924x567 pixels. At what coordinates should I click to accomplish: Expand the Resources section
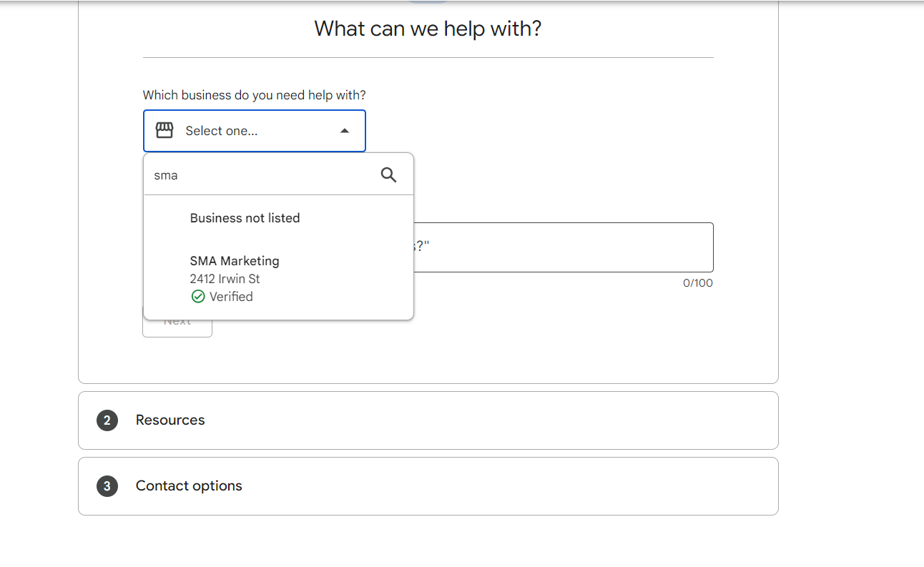[x=428, y=420]
